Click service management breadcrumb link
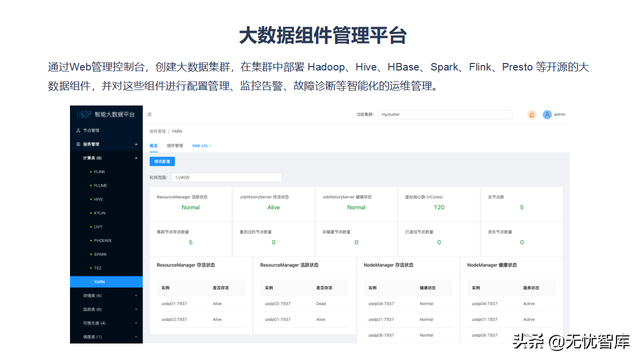The image size is (640, 360). [158, 131]
